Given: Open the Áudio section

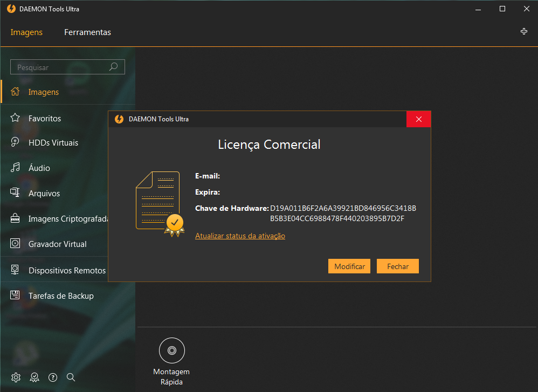Looking at the screenshot, I should (x=39, y=168).
